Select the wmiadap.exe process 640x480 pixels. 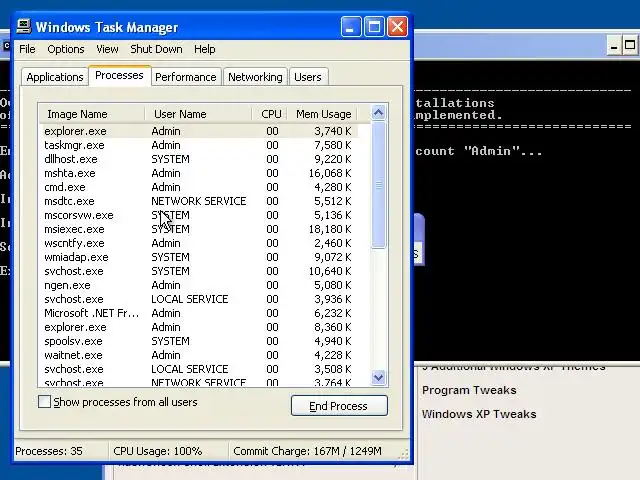coord(199,257)
